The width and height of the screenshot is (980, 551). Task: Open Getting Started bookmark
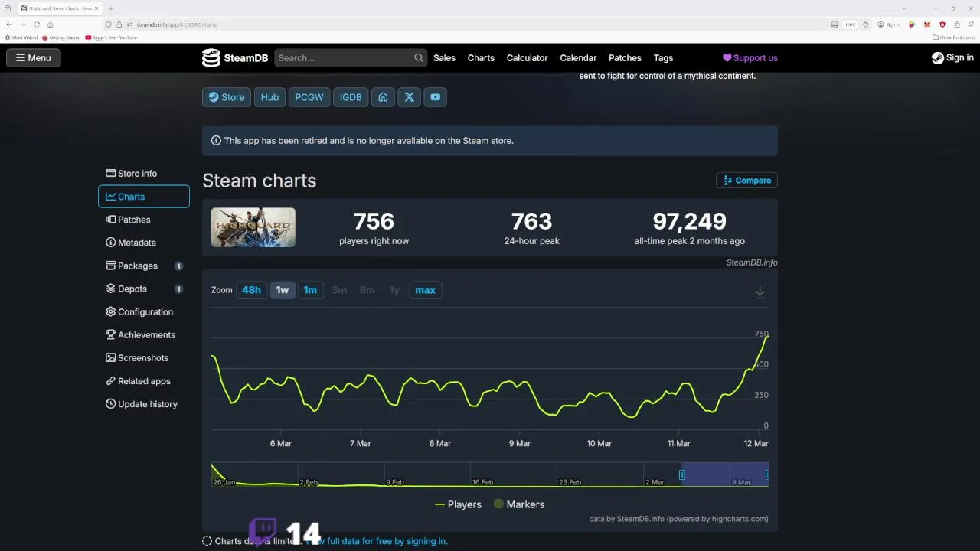pos(61,37)
